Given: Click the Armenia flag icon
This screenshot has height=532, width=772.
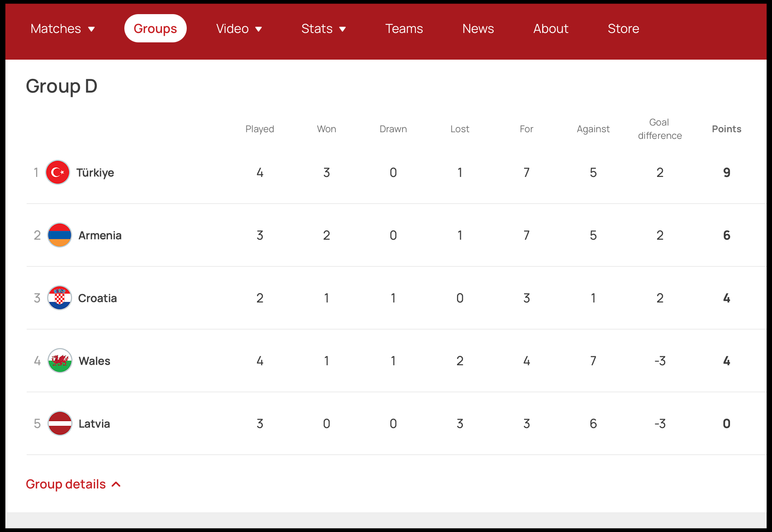Looking at the screenshot, I should coord(59,235).
